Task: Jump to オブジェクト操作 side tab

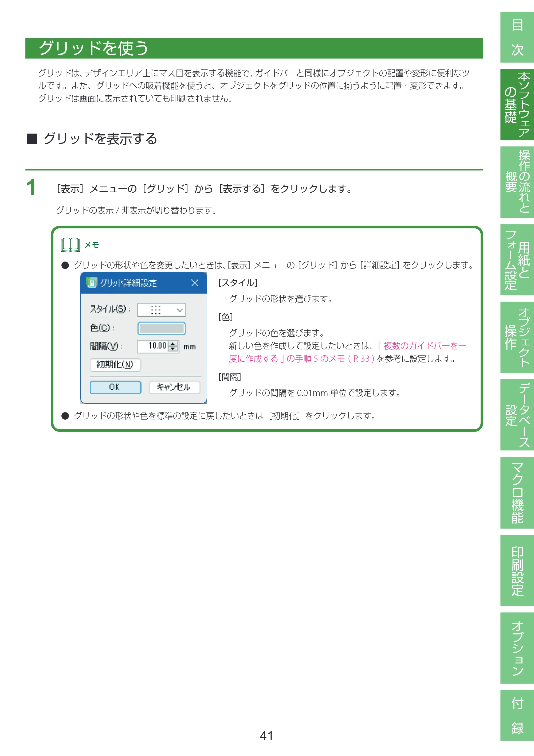Action: click(x=517, y=337)
